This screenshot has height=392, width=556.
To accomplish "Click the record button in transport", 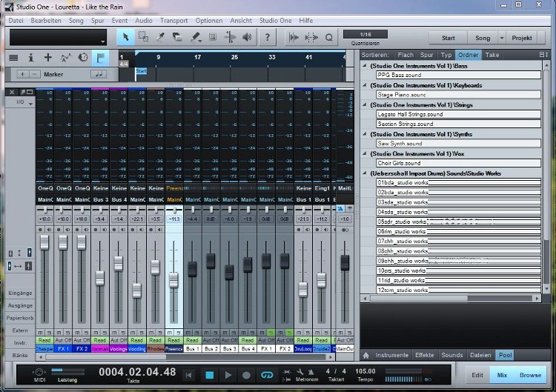I will pyautogui.click(x=246, y=375).
